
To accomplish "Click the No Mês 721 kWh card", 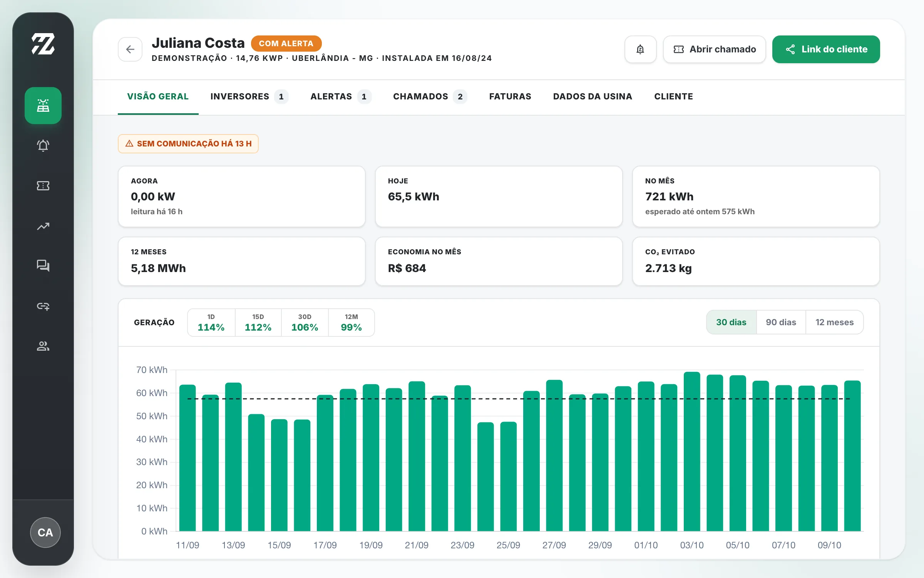I will click(756, 197).
